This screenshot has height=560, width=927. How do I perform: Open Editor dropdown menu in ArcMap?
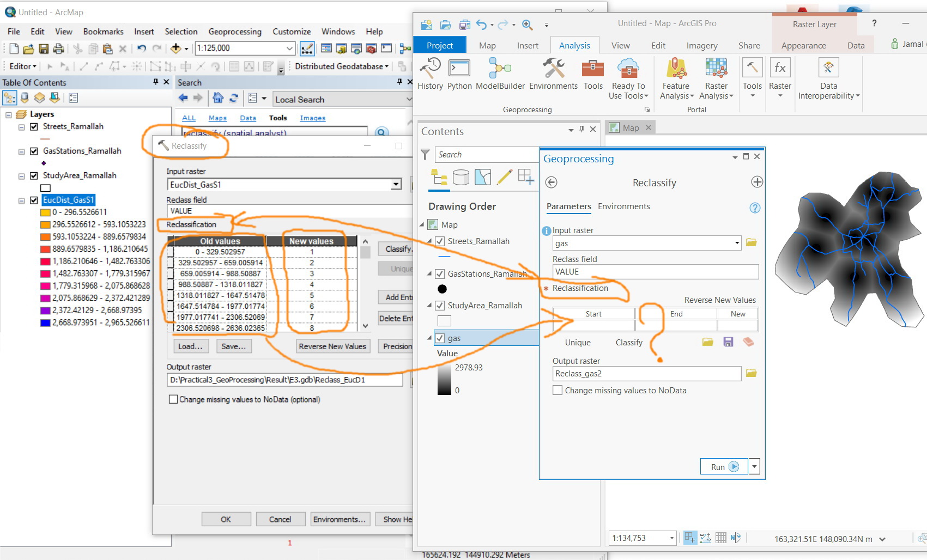pos(23,66)
